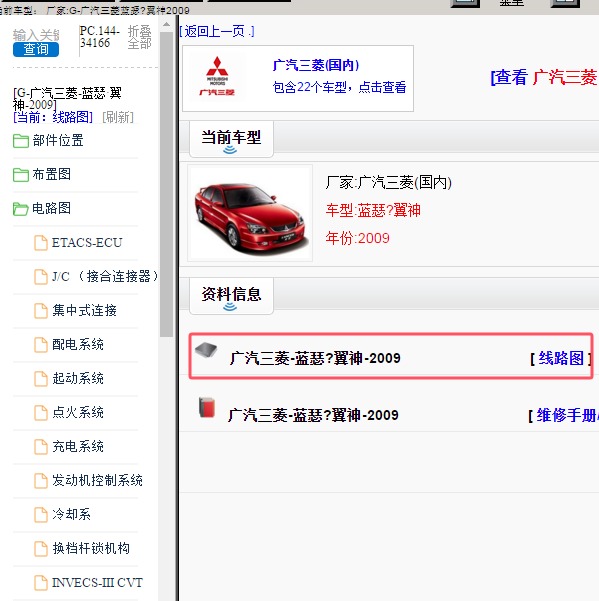Image resolution: width=599 pixels, height=601 pixels.
Task: Select the 资料信息 tab
Action: (231, 296)
